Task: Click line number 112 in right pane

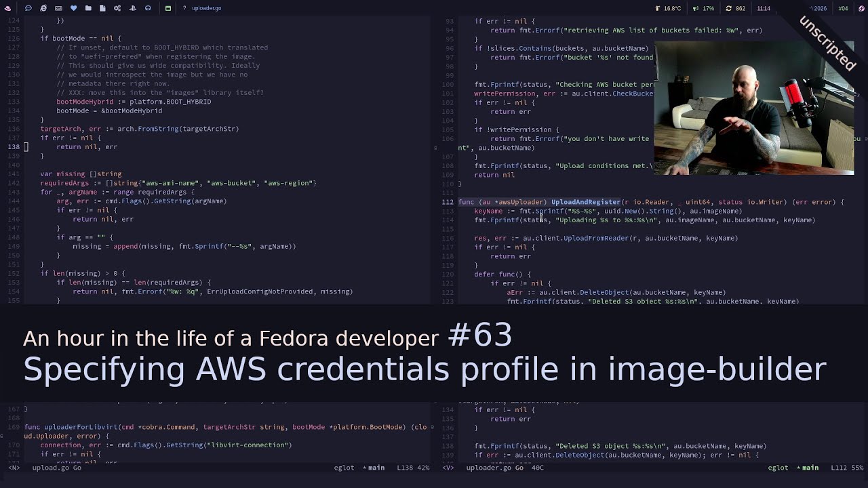Action: 448,202
